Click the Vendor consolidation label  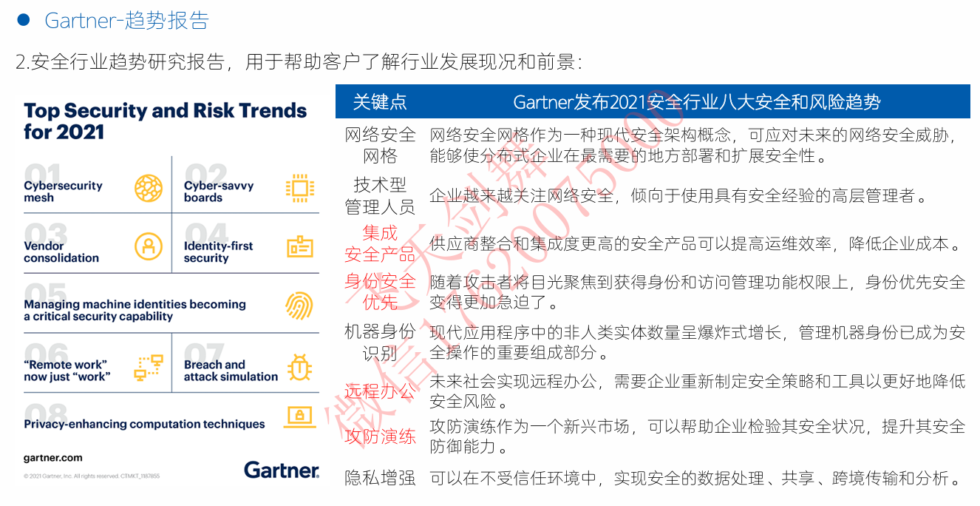click(61, 252)
